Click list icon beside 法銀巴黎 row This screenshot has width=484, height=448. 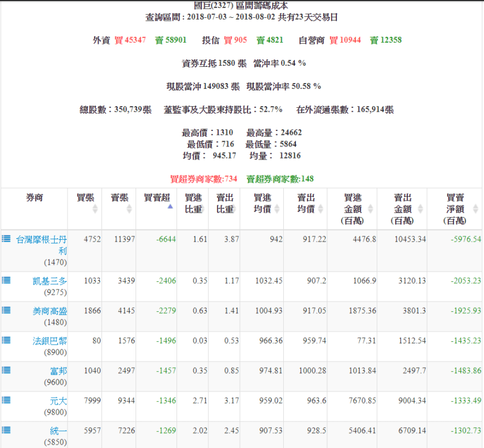[6, 340]
